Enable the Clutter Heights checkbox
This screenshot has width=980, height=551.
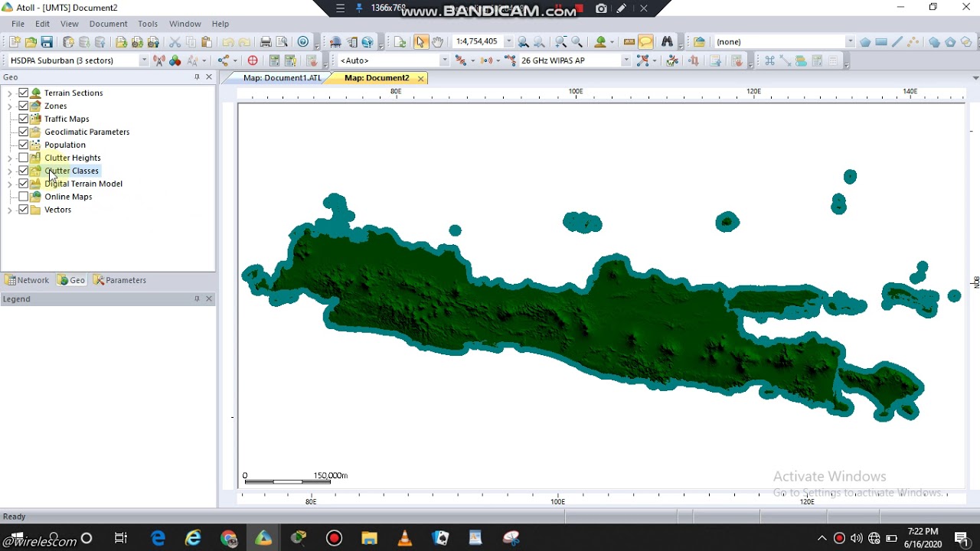coord(23,158)
